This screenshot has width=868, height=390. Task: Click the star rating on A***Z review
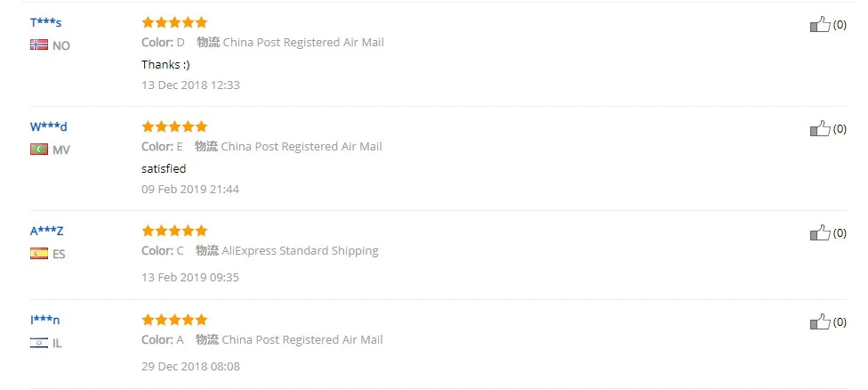pyautogui.click(x=174, y=231)
